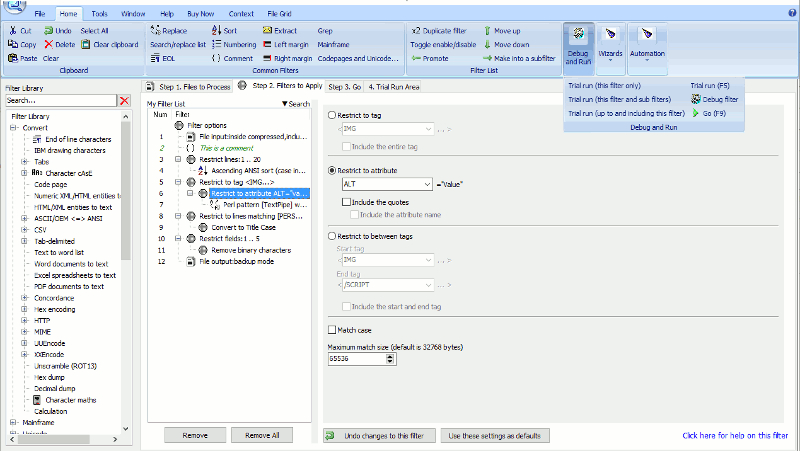Click the red Delete X icon
Image resolution: width=800 pixels, height=451 pixels.
48,44
